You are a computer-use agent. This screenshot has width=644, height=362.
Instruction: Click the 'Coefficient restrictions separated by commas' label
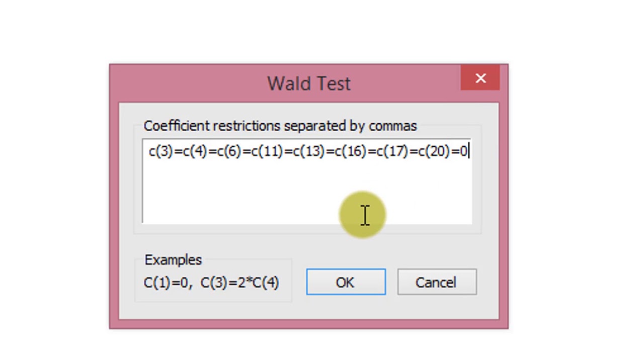click(x=280, y=126)
